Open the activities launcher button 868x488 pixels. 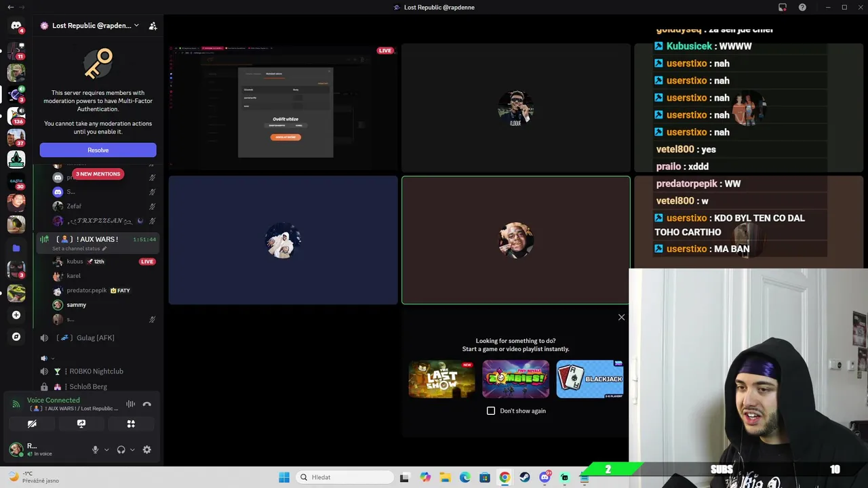pos(131,424)
